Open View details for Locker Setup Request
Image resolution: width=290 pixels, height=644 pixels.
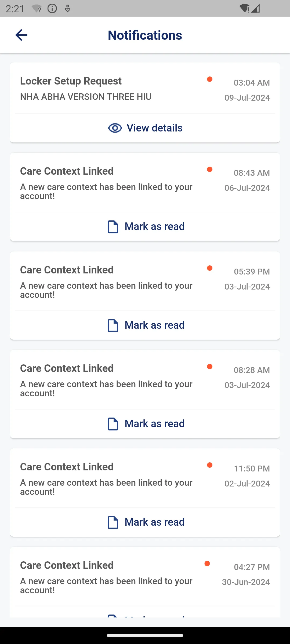pos(145,128)
